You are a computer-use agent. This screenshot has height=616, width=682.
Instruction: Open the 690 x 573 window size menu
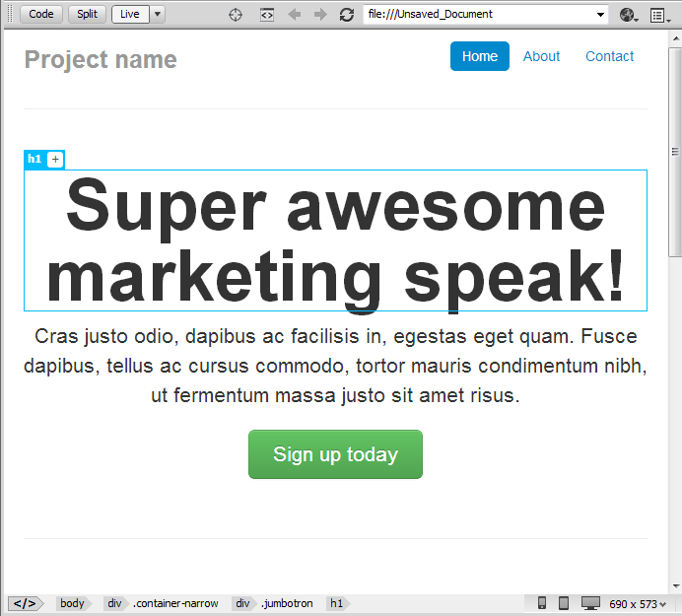point(638,604)
